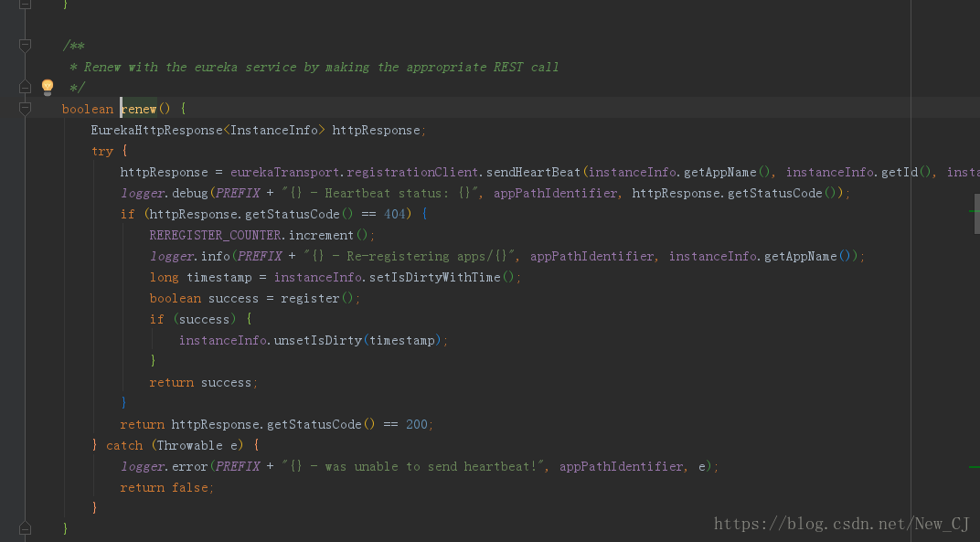Viewport: 980px width, 542px height.
Task: Click "was unable to send heartbeat!" string
Action: (415, 467)
